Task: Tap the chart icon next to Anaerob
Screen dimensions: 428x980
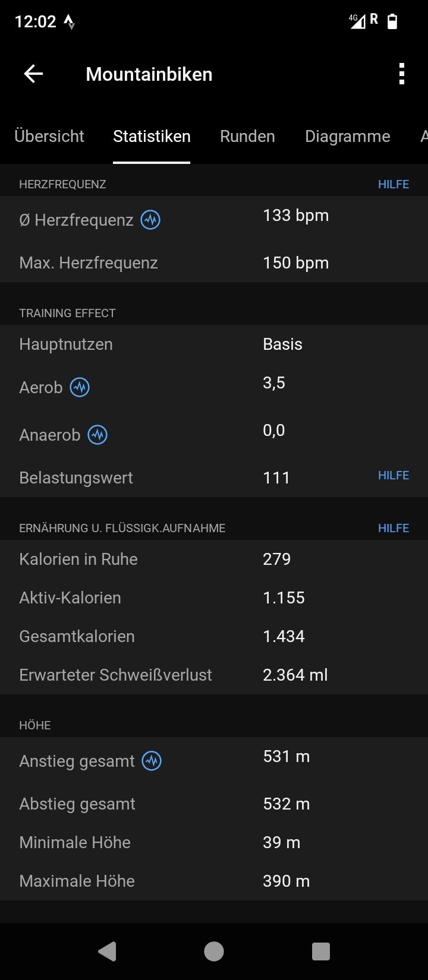Action: coord(97,435)
